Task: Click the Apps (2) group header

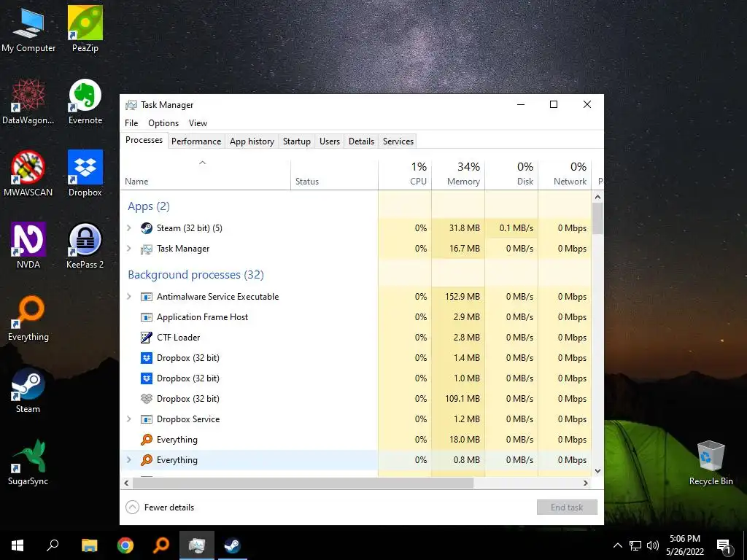Action: click(x=149, y=206)
